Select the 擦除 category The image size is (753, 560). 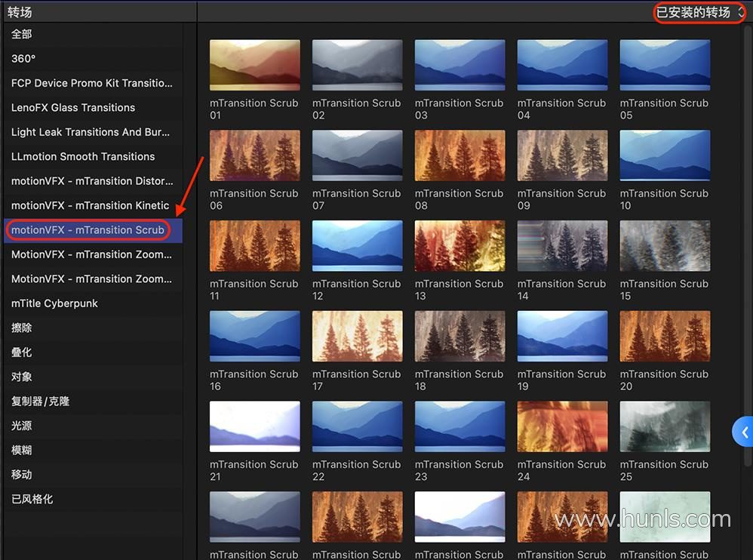tap(93, 328)
